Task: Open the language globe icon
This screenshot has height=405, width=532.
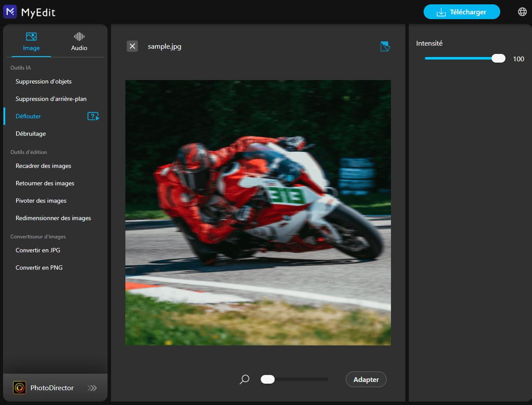Action: tap(522, 11)
